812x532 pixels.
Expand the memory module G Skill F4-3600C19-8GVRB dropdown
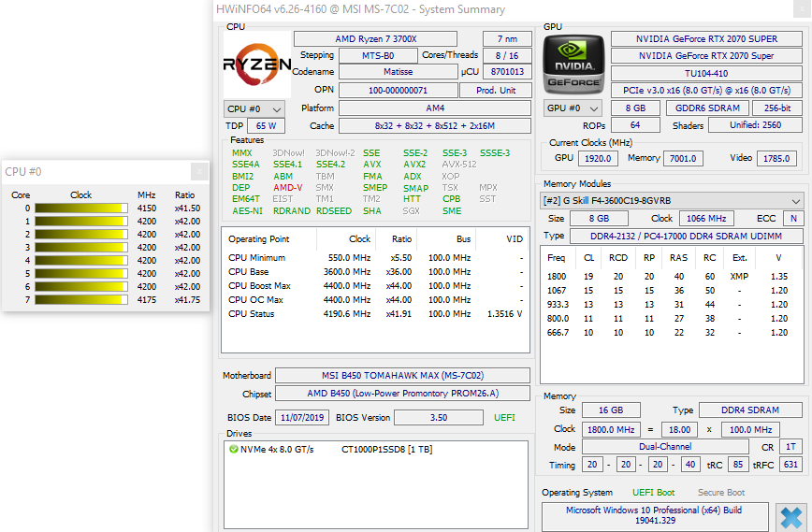[672, 201]
